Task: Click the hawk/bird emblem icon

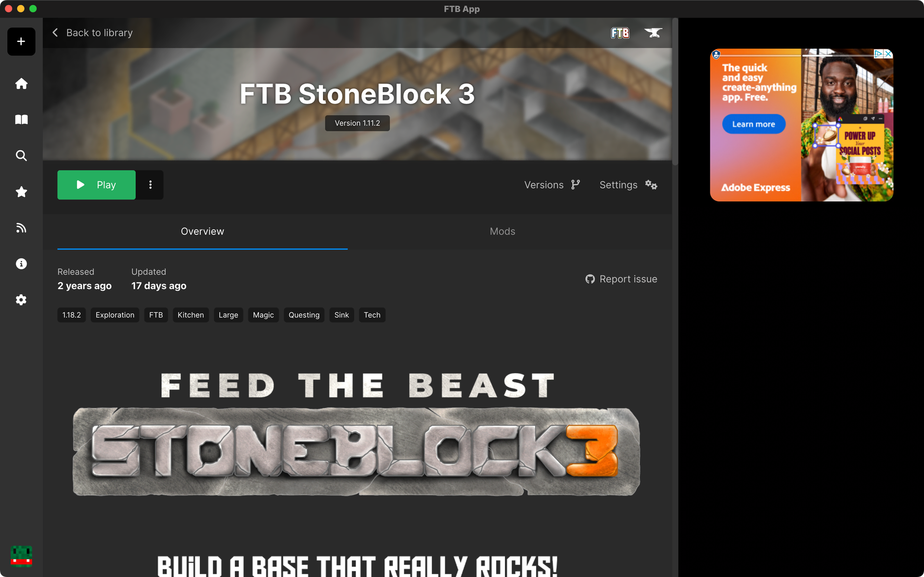Action: (x=654, y=33)
